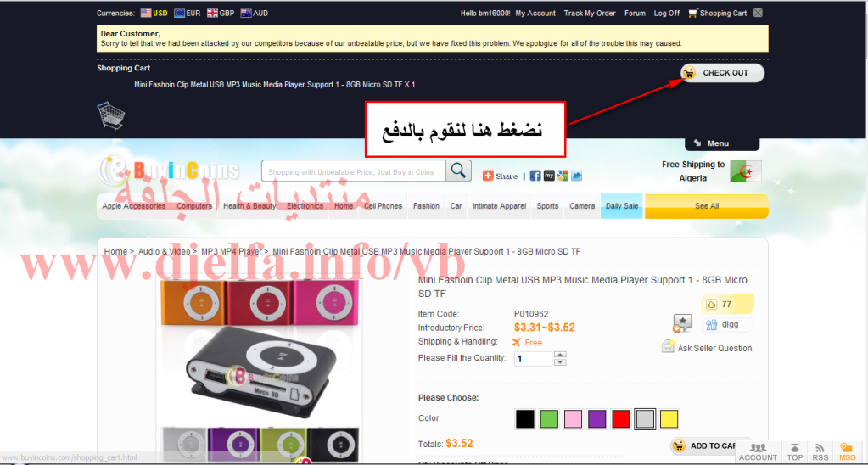This screenshot has height=465, width=868.
Task: Open Computers category
Action: [194, 206]
